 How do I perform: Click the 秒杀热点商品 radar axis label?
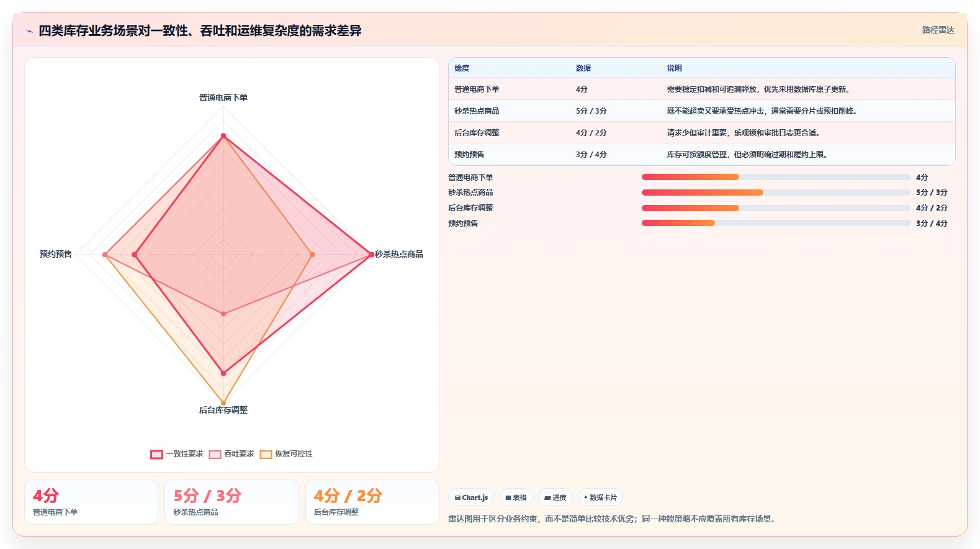coord(399,254)
